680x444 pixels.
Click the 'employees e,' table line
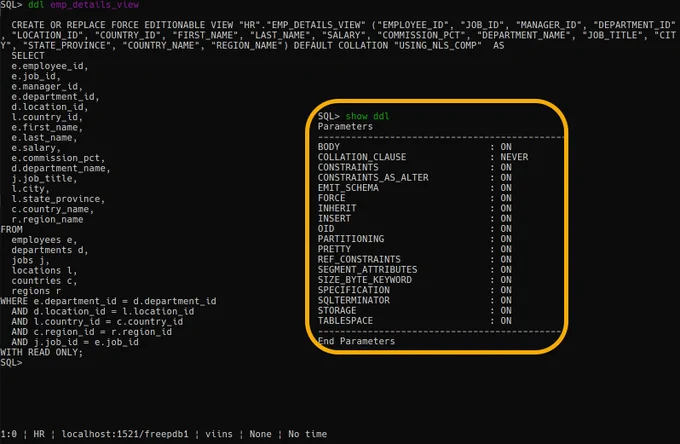(44, 240)
